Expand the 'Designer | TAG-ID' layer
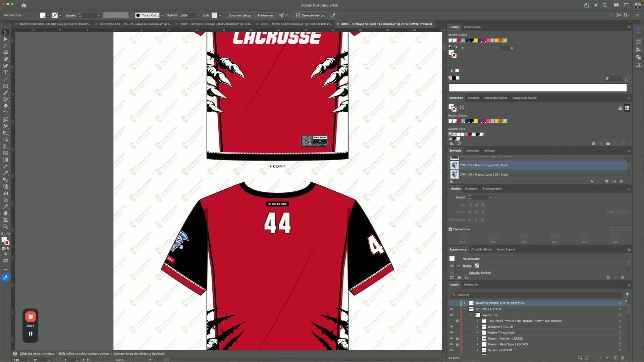The width and height of the screenshot is (644, 362). (477, 327)
